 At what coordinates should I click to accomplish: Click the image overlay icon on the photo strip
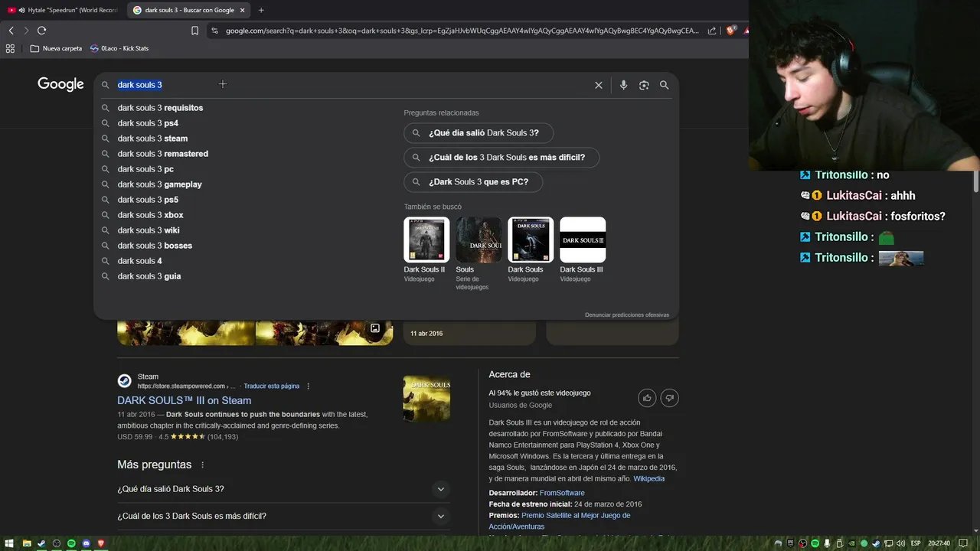(375, 328)
